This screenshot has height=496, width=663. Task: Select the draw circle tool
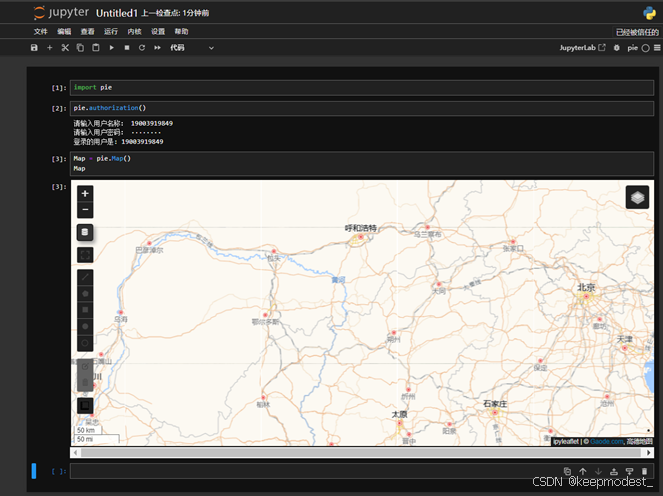coord(85,326)
